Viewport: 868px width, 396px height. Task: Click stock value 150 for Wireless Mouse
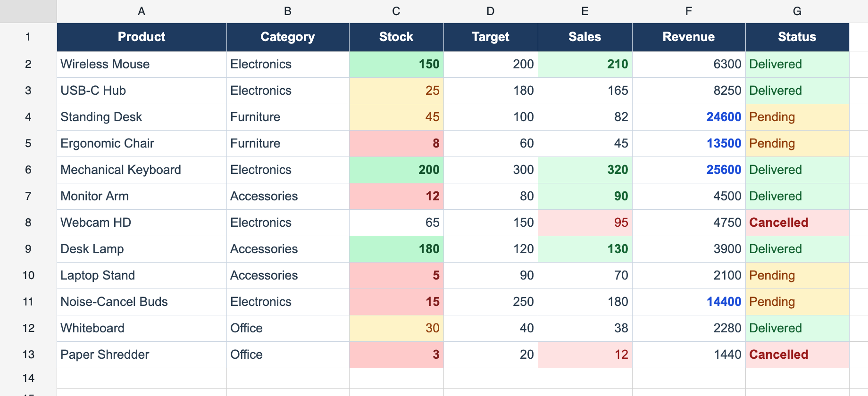(x=396, y=64)
